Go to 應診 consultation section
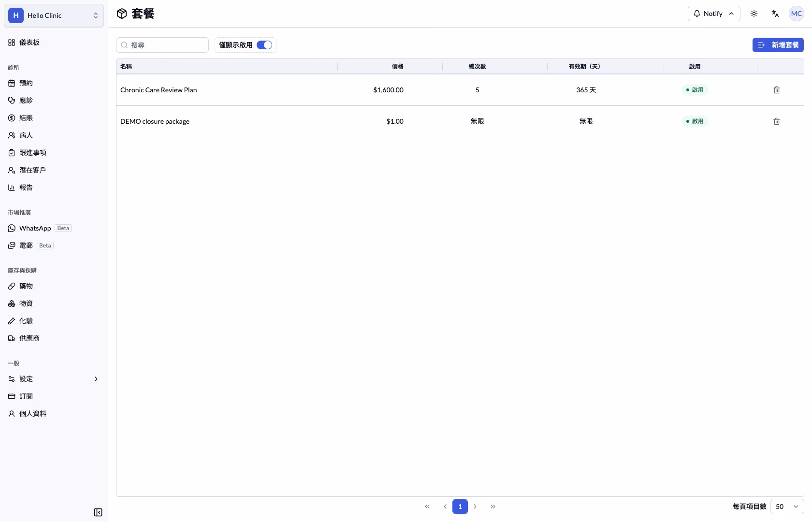 pos(54,101)
